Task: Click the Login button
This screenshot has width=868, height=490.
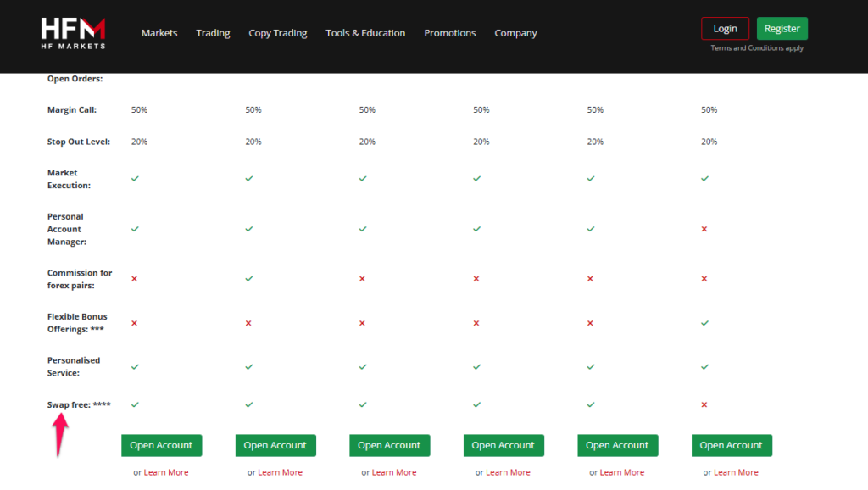Action: (726, 29)
